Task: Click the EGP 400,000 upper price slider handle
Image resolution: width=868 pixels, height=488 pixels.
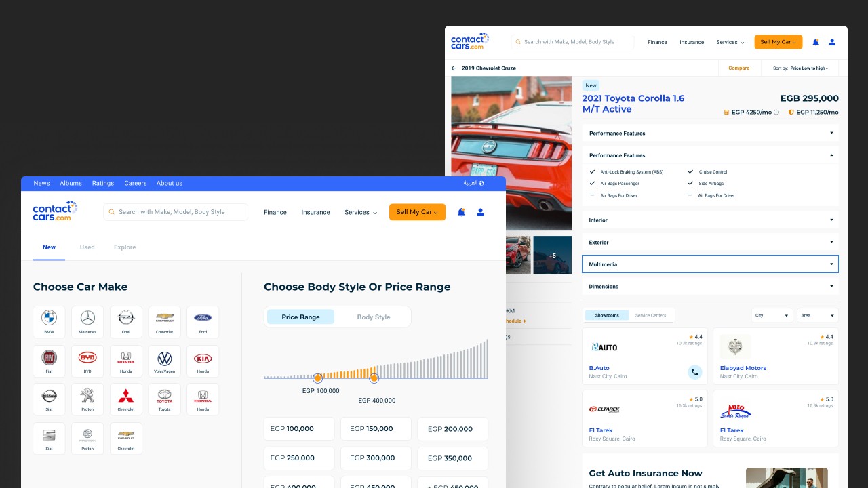Action: click(x=374, y=378)
